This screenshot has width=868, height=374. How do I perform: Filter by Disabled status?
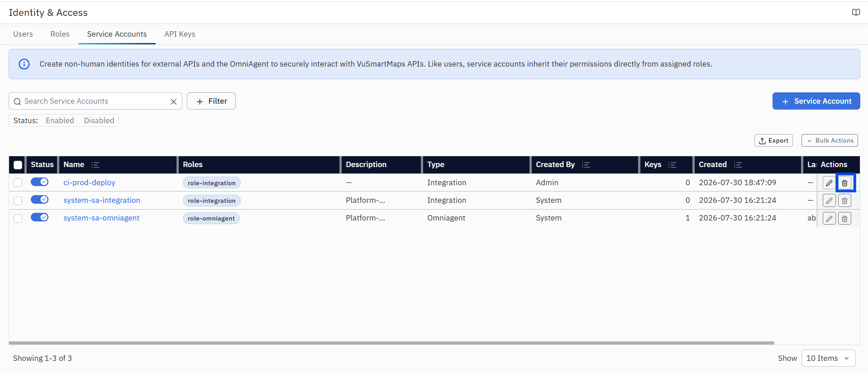coord(99,120)
